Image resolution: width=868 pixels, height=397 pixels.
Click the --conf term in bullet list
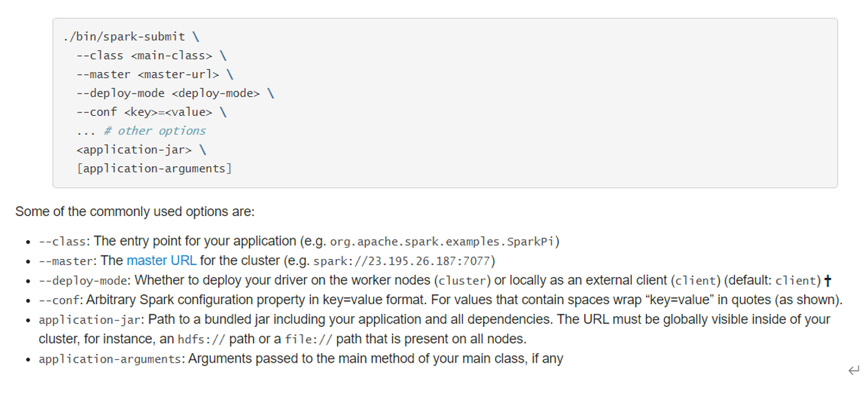click(61, 300)
